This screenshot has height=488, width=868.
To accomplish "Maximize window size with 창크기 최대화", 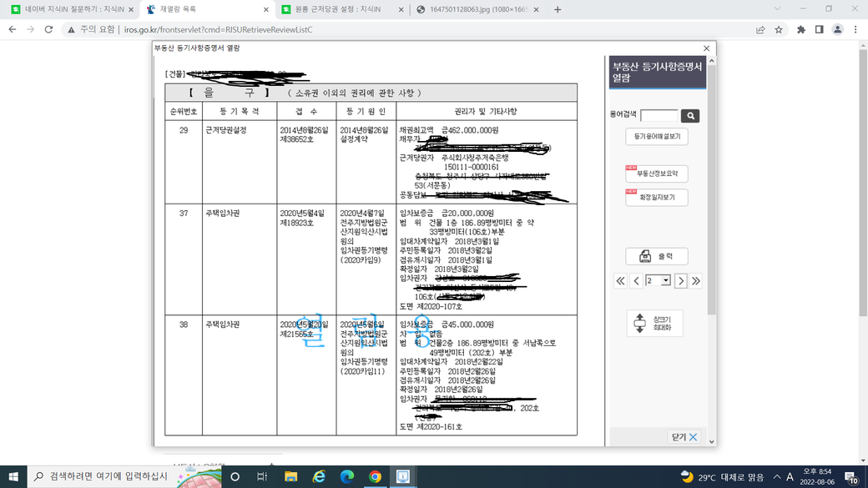I will coord(654,323).
